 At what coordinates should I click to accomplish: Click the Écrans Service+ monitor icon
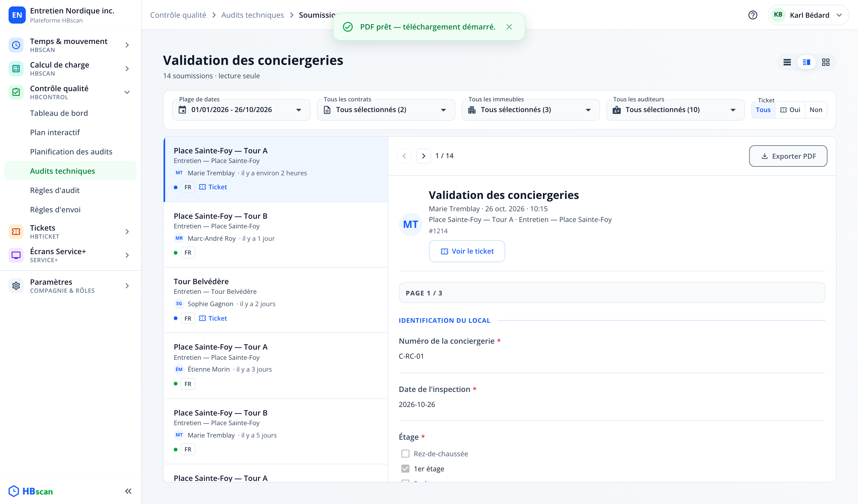16,255
